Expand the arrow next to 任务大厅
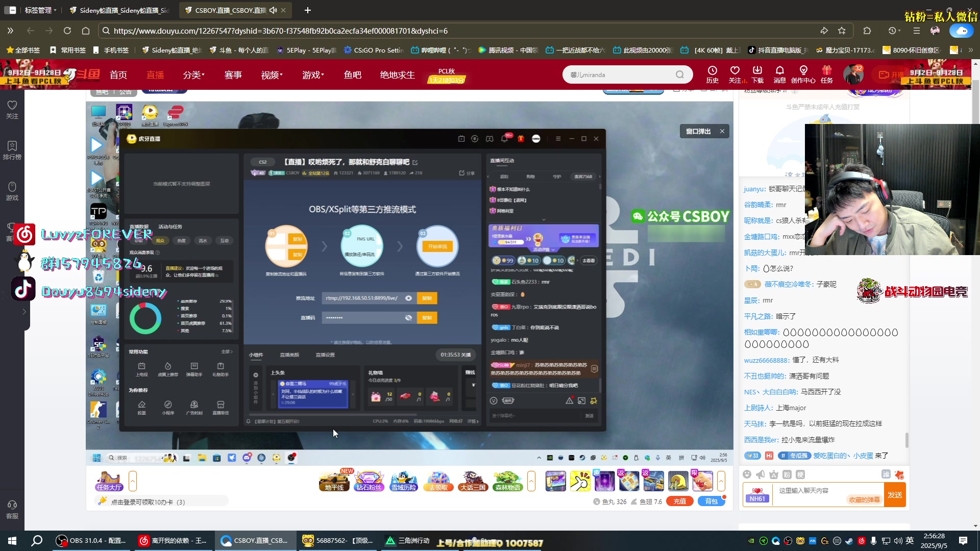The width and height of the screenshot is (980, 551). (133, 481)
